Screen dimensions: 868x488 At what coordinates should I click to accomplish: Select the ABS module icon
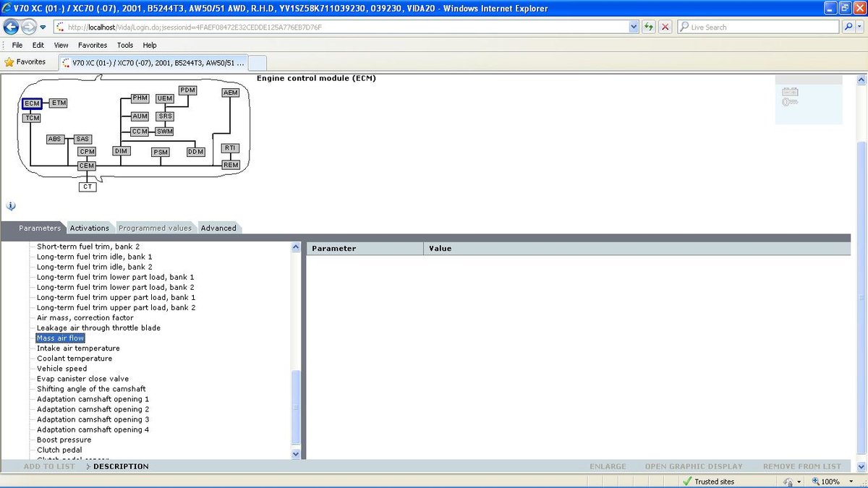pos(55,138)
